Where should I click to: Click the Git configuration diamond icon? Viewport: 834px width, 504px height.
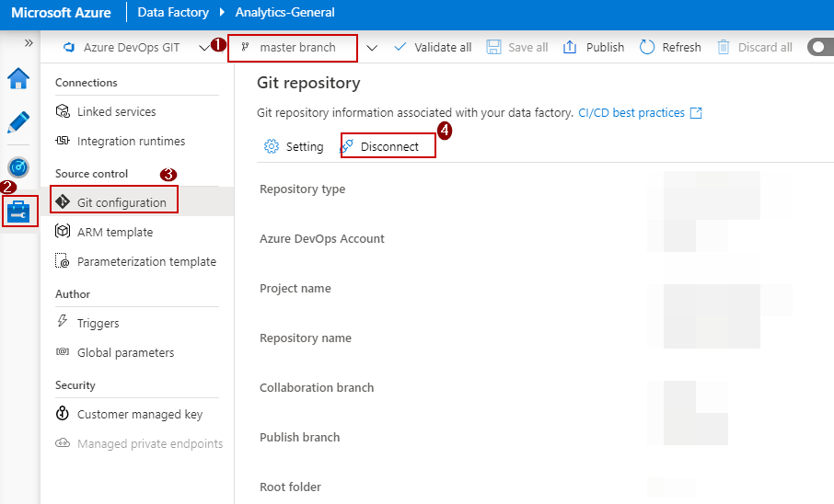pos(63,201)
